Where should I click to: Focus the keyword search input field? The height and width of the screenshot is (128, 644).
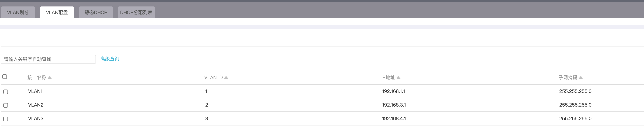48,59
